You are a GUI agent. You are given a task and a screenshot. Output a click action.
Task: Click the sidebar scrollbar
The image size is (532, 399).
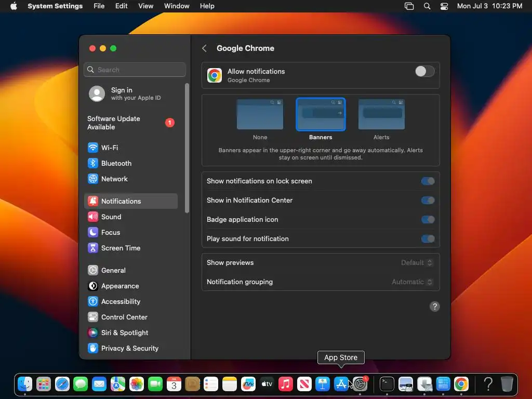click(187, 148)
